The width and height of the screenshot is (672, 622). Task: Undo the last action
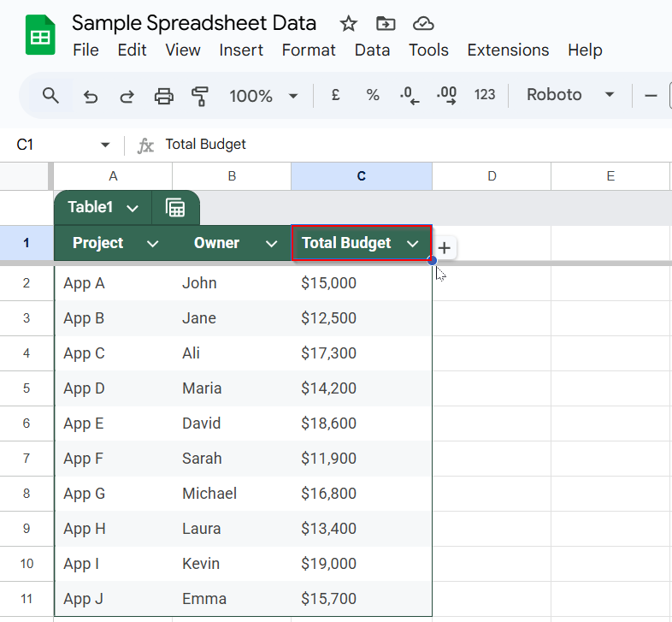[x=91, y=96]
